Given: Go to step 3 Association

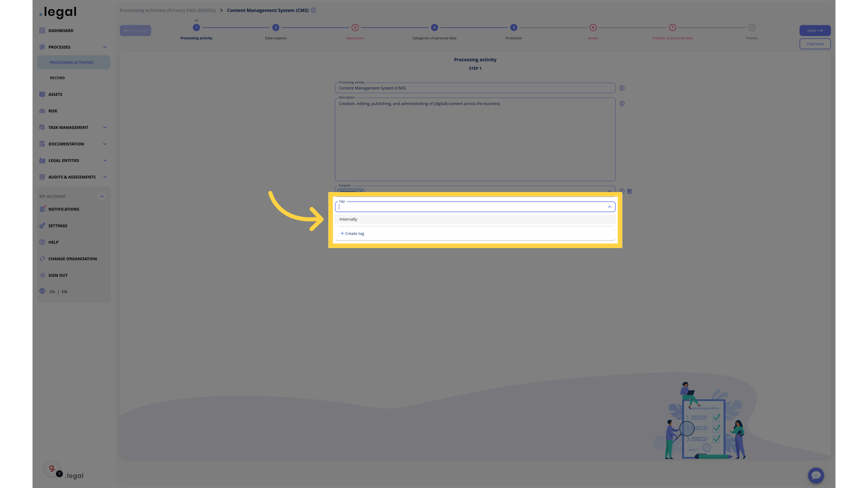Looking at the screenshot, I should (355, 28).
